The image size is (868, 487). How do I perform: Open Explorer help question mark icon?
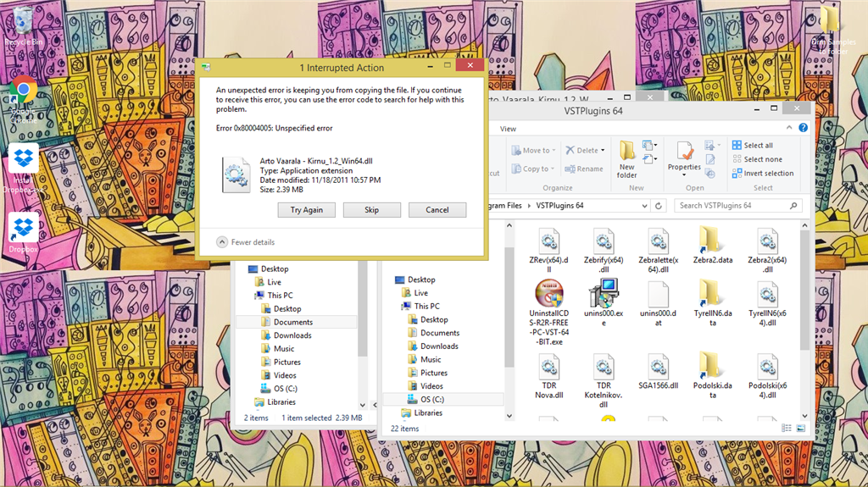(803, 128)
